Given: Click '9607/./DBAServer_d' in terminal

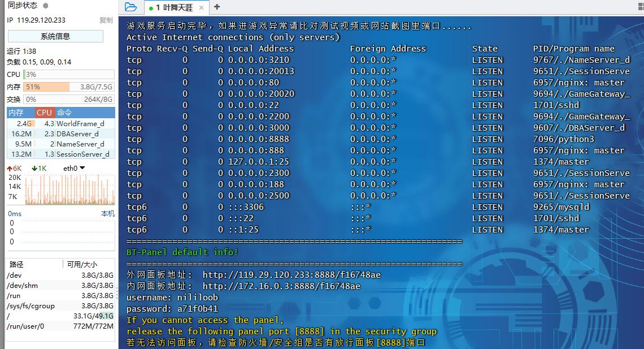Looking at the screenshot, I should point(579,128).
